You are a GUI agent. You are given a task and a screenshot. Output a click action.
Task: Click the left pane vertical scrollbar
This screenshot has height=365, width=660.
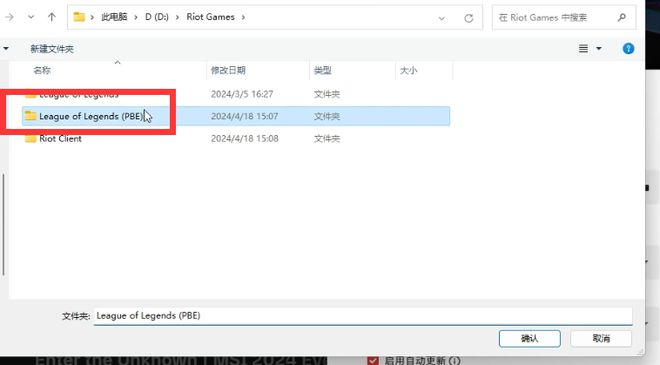point(3,224)
